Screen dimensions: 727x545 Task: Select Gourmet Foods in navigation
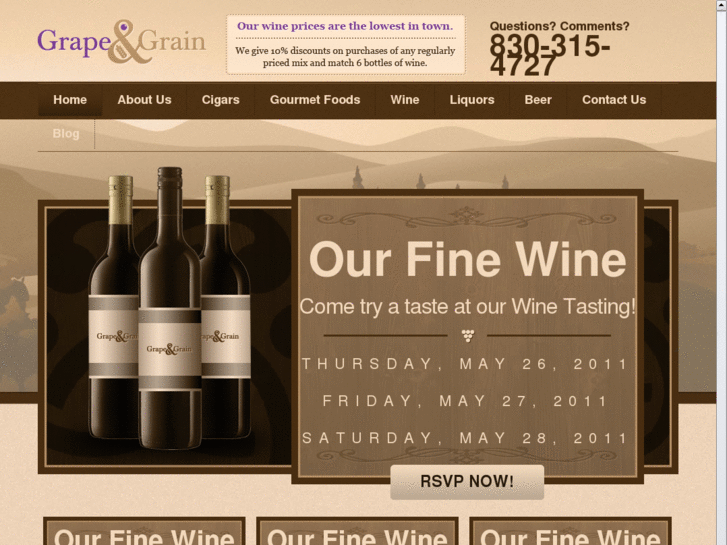315,100
